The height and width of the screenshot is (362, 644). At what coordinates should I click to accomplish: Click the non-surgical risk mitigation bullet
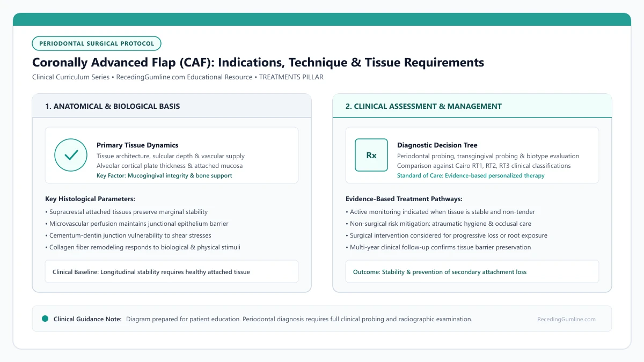pyautogui.click(x=438, y=224)
